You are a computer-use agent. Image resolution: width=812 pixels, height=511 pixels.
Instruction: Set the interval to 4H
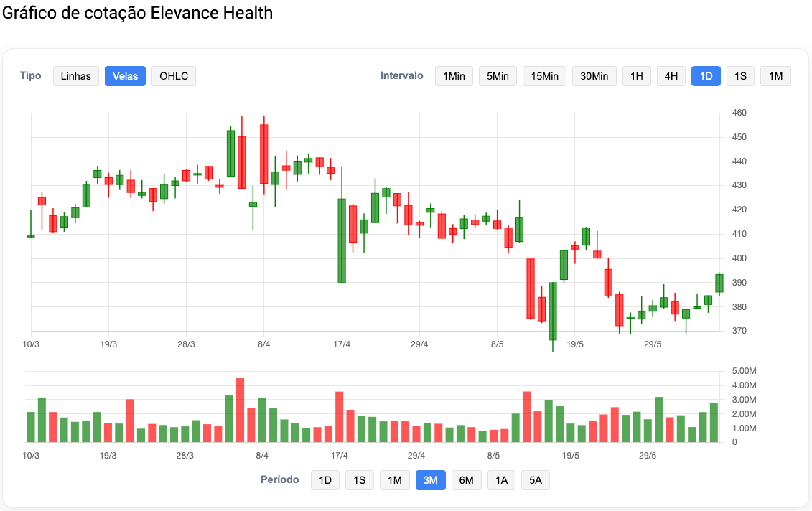671,76
